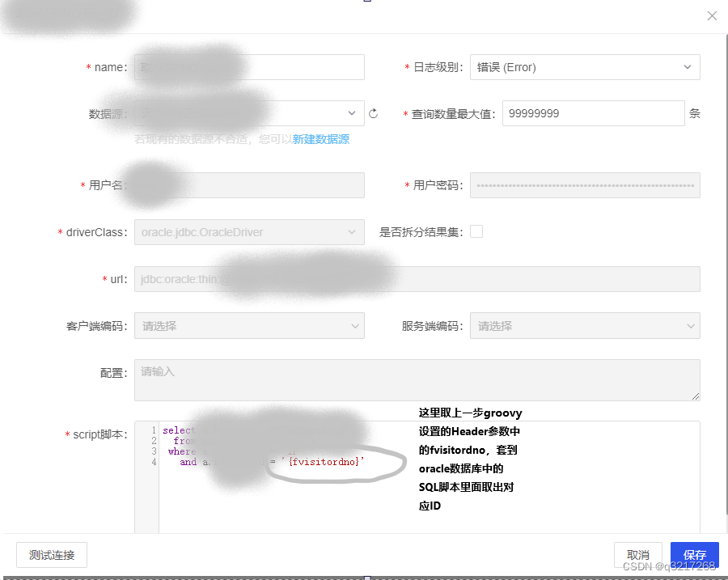Click the 保存 button

[694, 555]
